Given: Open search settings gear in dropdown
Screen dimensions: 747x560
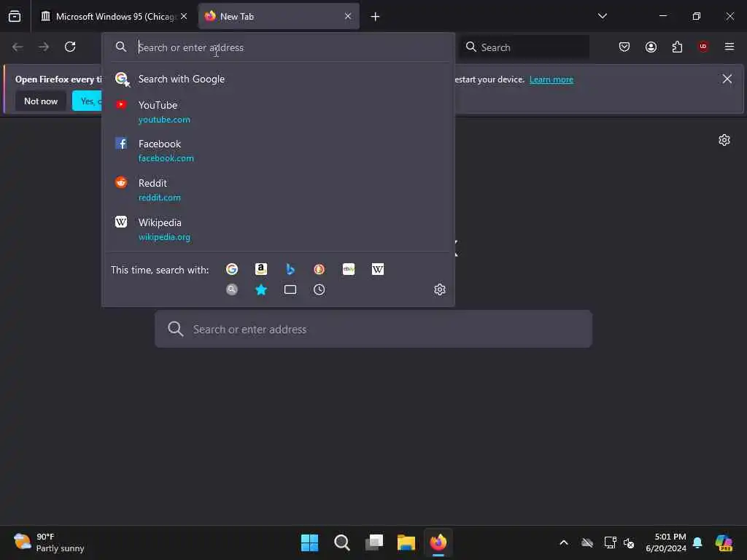Looking at the screenshot, I should coord(440,289).
